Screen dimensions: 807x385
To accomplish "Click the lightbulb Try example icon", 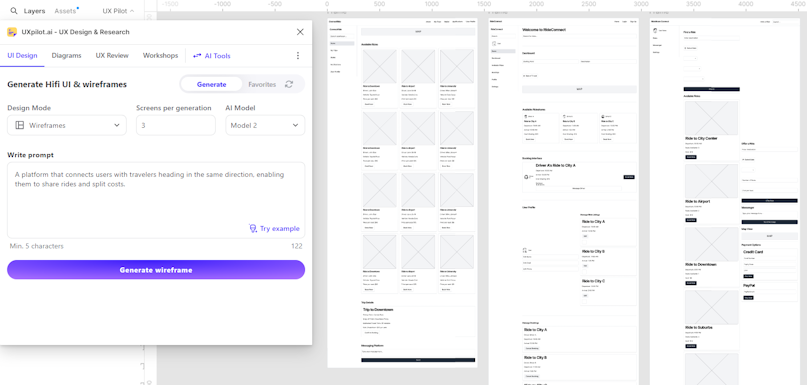I will pos(253,229).
